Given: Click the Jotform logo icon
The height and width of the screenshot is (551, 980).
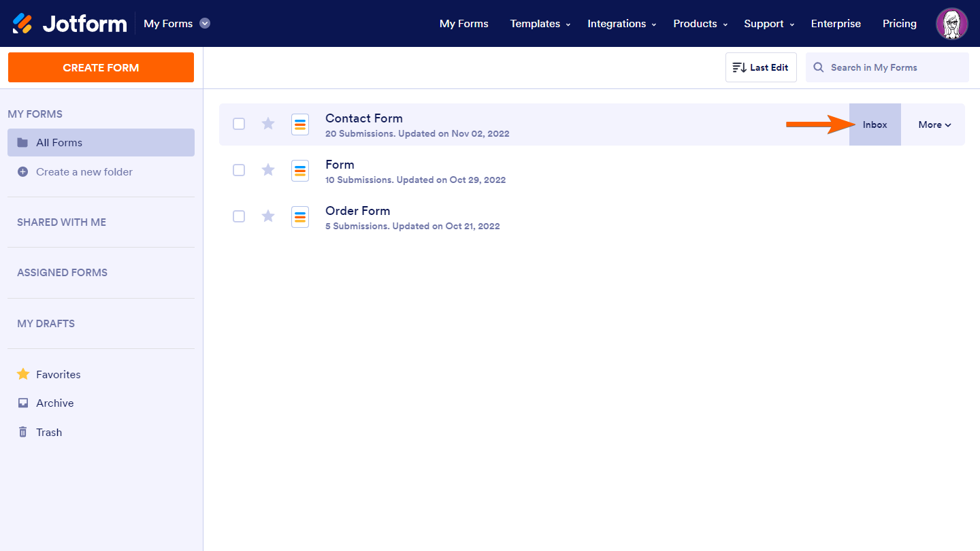Looking at the screenshot, I should tap(22, 23).
